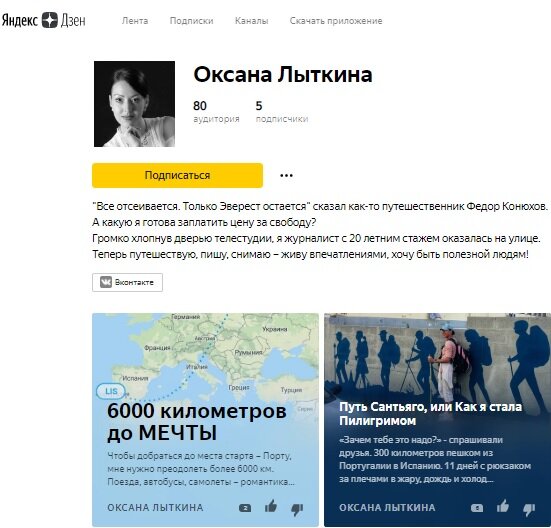Go to Подписки in the top menu
The width and height of the screenshot is (551, 528).
point(192,21)
